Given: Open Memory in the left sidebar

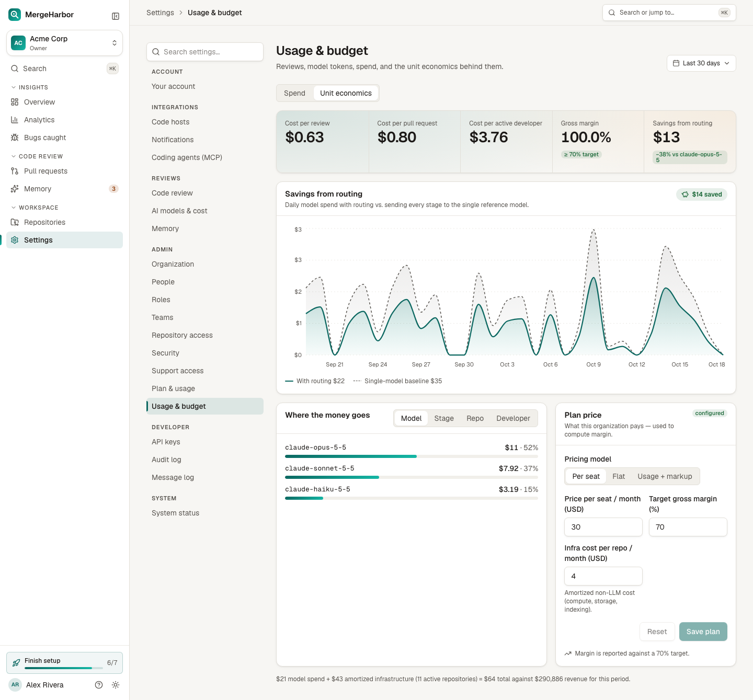Looking at the screenshot, I should point(64,189).
